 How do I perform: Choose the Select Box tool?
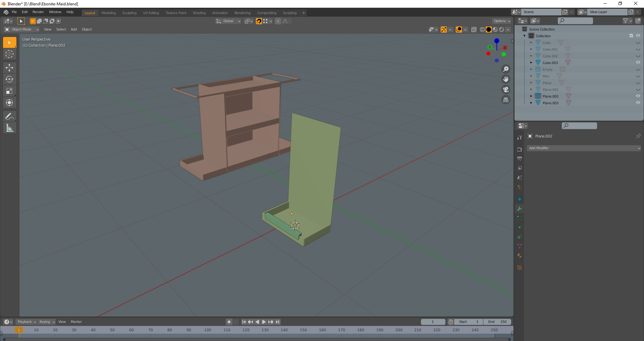pyautogui.click(x=9, y=43)
